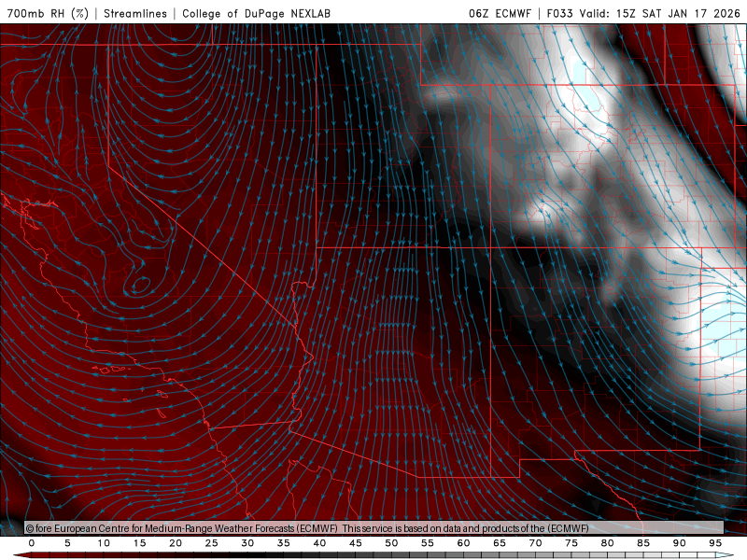747x560 pixels.
Task: Click the "80" colorbar scale label
Action: click(x=608, y=543)
